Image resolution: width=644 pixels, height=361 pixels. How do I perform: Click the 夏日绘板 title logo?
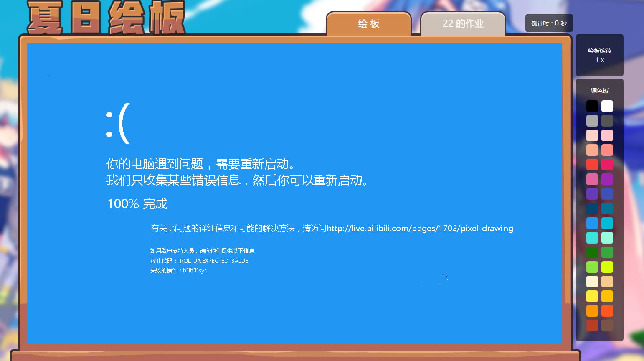[x=106, y=18]
